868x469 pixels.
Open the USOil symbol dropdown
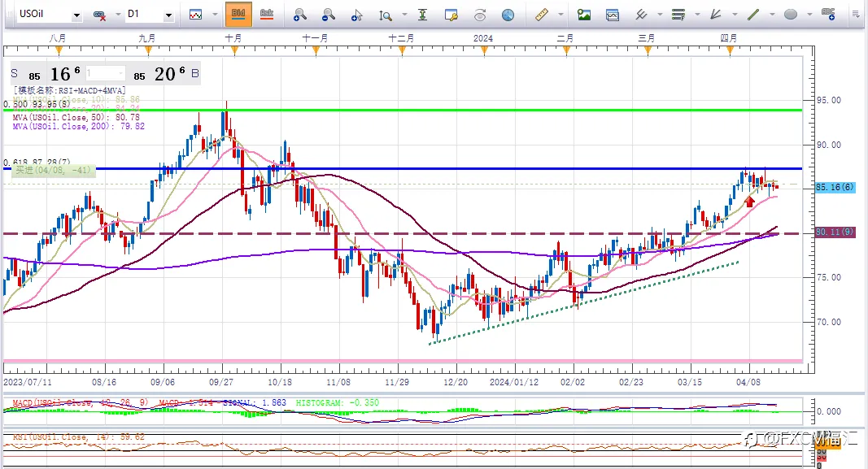[76, 15]
